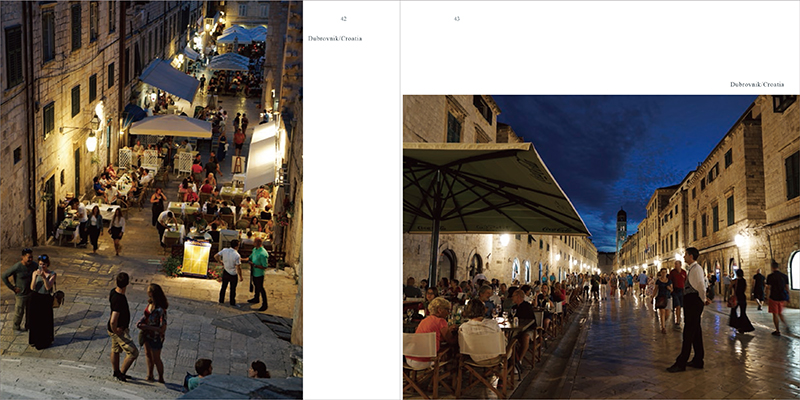The image size is (800, 400).
Task: Click page number 42
Action: pos(343,19)
